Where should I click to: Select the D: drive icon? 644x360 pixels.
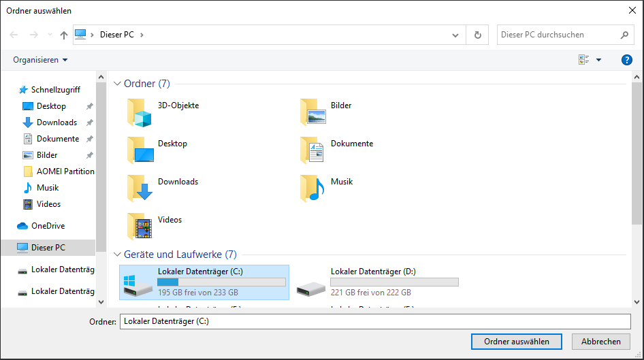tap(311, 289)
